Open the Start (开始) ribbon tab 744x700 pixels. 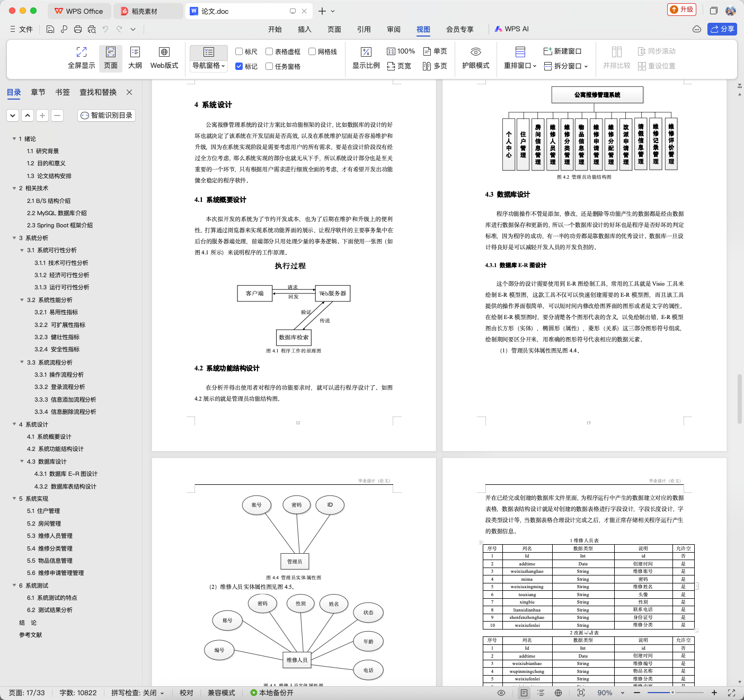[275, 29]
